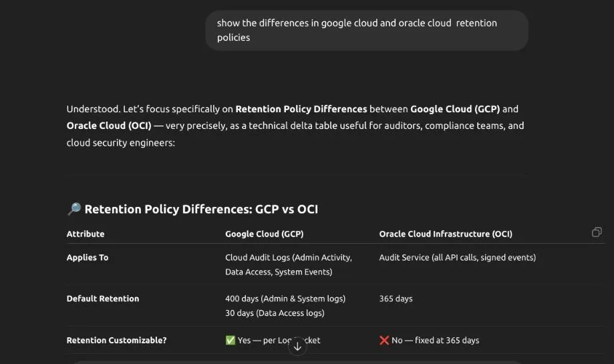Click 'Oracle Cloud Infrastructure (OCI)' column header

point(446,234)
